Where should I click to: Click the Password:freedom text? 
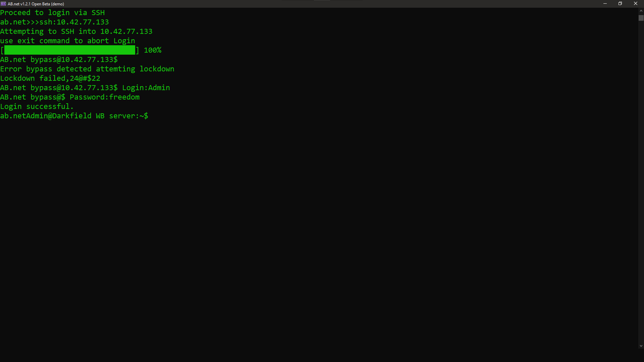[104, 97]
